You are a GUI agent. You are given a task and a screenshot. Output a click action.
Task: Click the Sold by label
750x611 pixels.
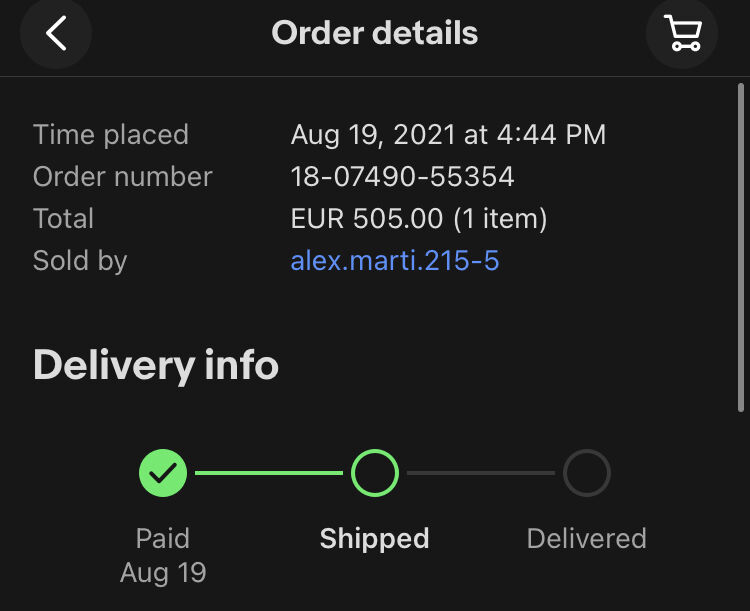tap(80, 261)
